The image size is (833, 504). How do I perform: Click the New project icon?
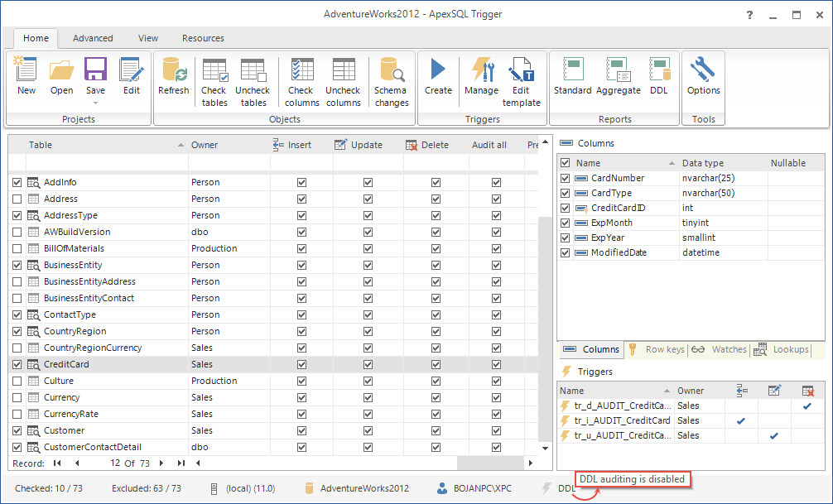pos(26,70)
